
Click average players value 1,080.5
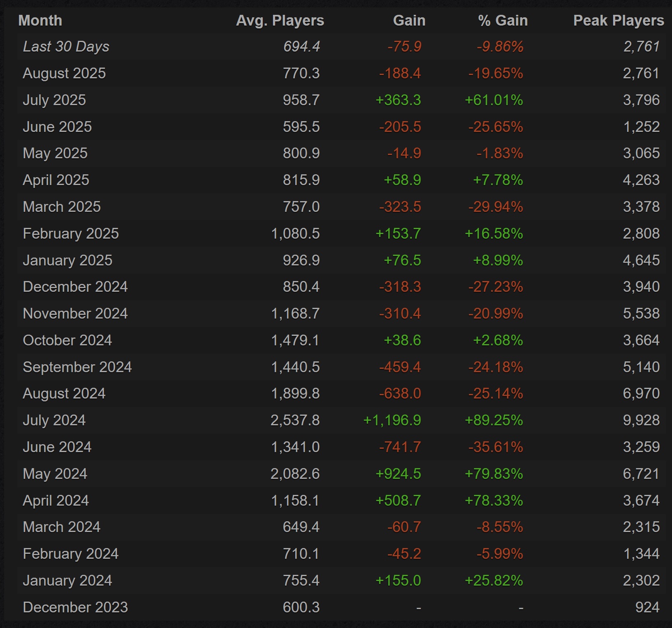295,234
